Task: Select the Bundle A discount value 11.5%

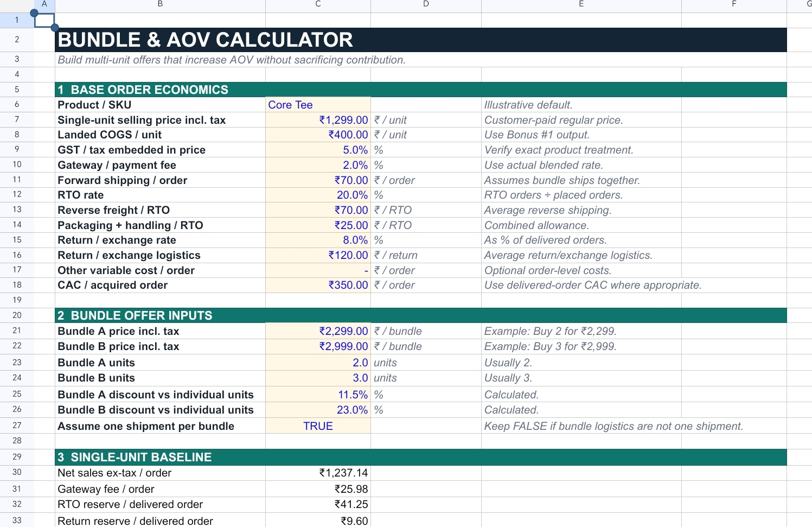Action: tap(353, 395)
